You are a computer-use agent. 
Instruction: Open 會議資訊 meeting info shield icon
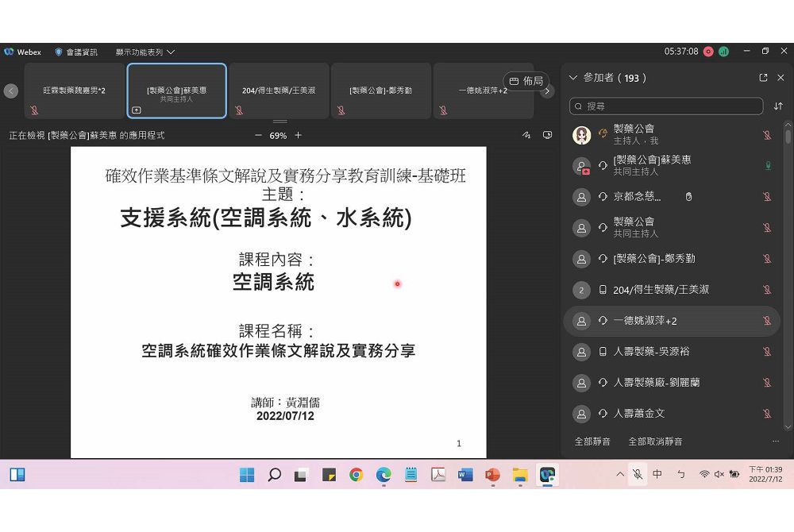[58, 52]
